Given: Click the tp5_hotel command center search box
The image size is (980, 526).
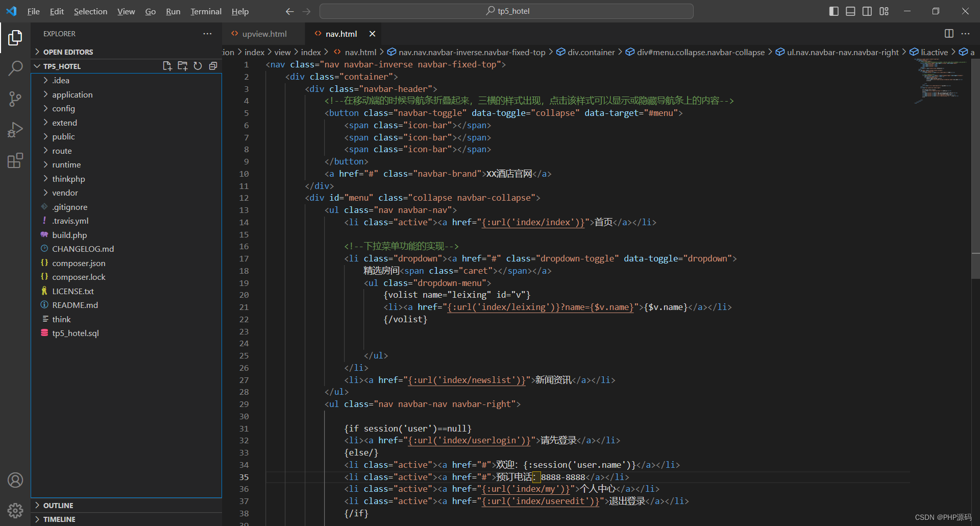Looking at the screenshot, I should [x=506, y=11].
